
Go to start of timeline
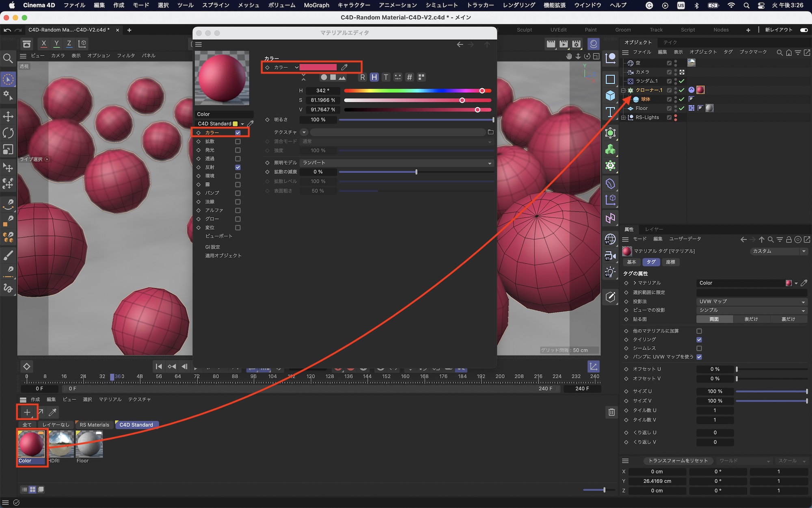(x=159, y=367)
